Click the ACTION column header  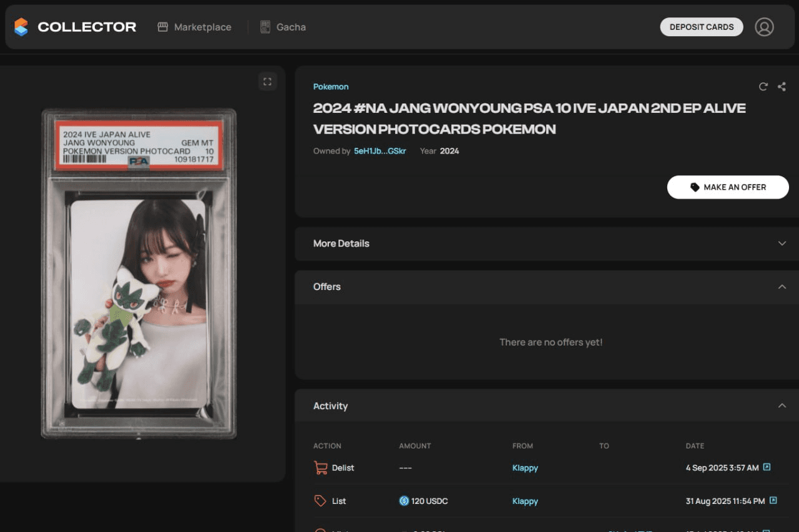coord(327,446)
